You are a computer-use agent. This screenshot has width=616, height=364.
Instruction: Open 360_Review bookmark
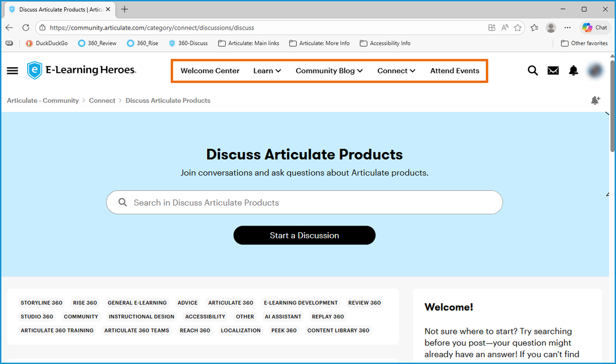tap(97, 43)
